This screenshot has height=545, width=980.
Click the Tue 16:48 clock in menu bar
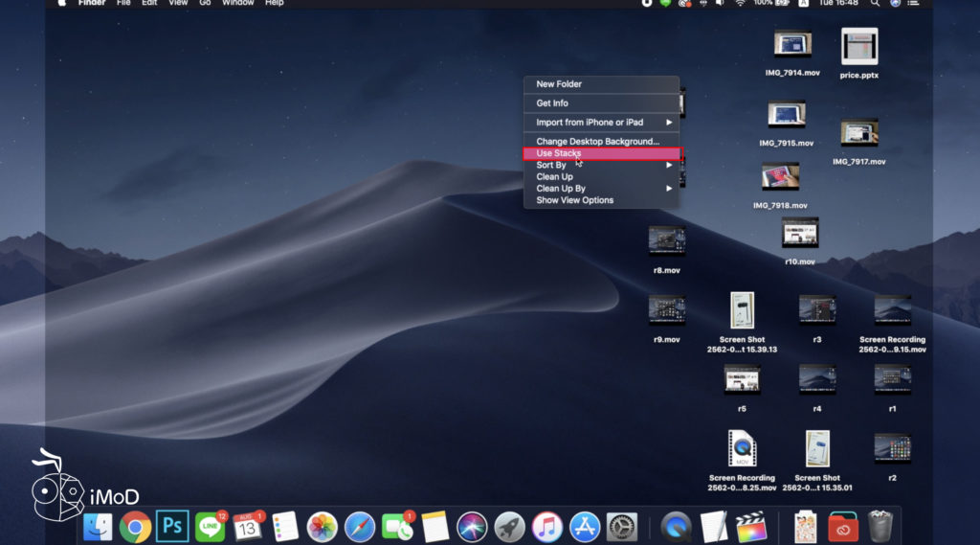pos(838,3)
